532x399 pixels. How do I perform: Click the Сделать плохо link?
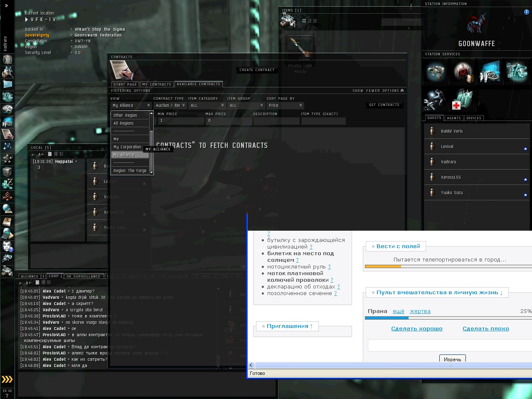486,329
